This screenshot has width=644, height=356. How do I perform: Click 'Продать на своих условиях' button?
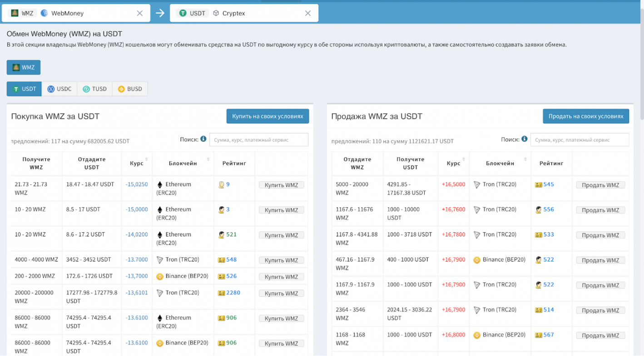click(x=586, y=116)
